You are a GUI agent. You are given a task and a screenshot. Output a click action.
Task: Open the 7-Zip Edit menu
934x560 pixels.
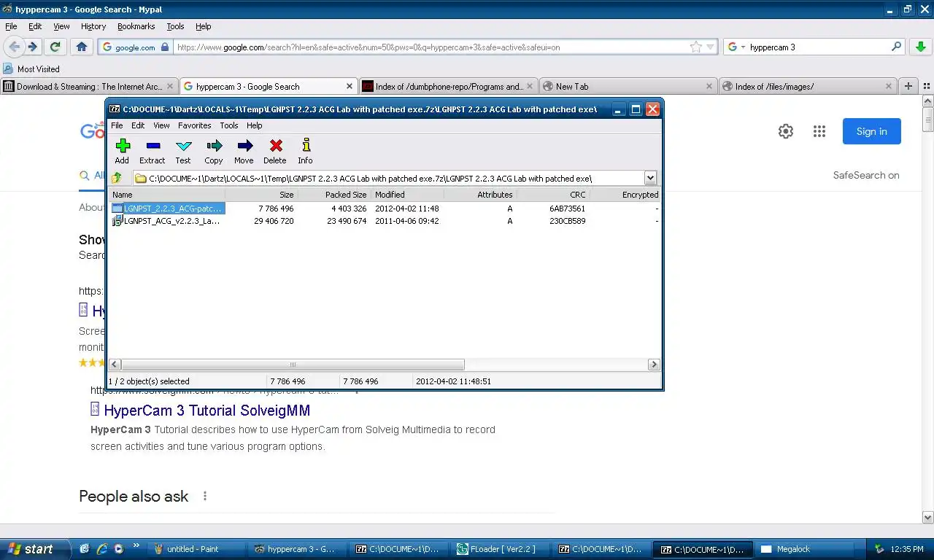(138, 125)
